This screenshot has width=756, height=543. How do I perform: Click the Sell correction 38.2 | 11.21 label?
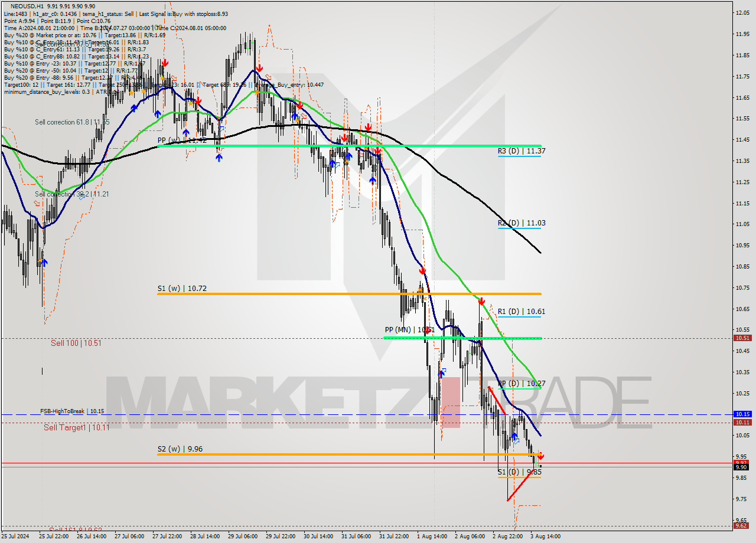tap(72, 194)
